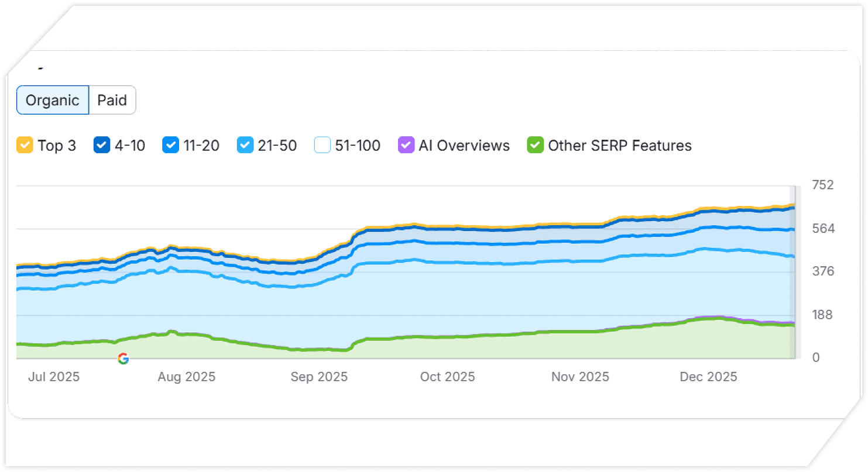
Task: Click the Jul 2025 axis label
Action: pos(53,377)
